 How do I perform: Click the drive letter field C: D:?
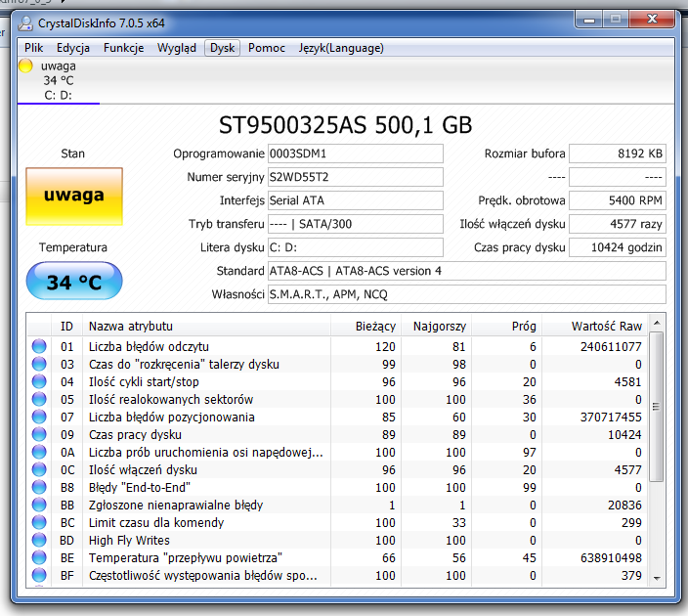coord(356,247)
